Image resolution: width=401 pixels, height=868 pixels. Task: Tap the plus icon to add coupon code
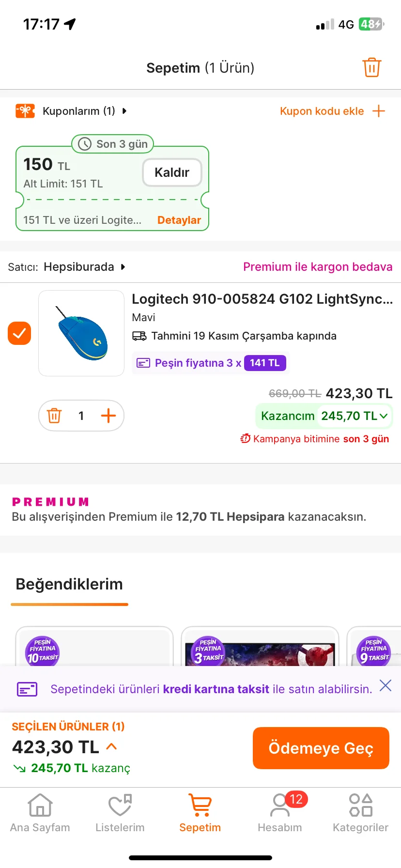[379, 111]
